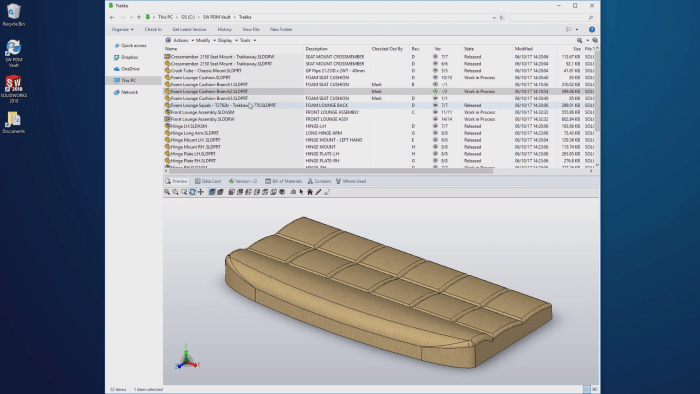
Task: Click the details view icon in status bar
Action: pyautogui.click(x=587, y=389)
